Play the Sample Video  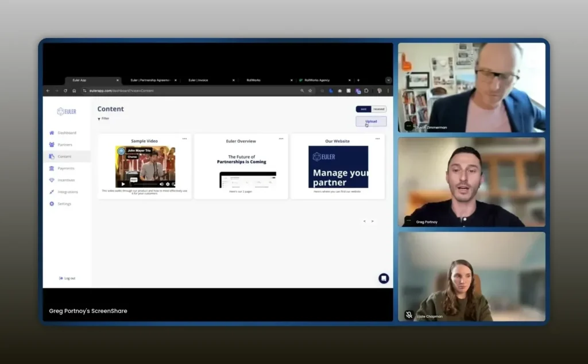(123, 184)
